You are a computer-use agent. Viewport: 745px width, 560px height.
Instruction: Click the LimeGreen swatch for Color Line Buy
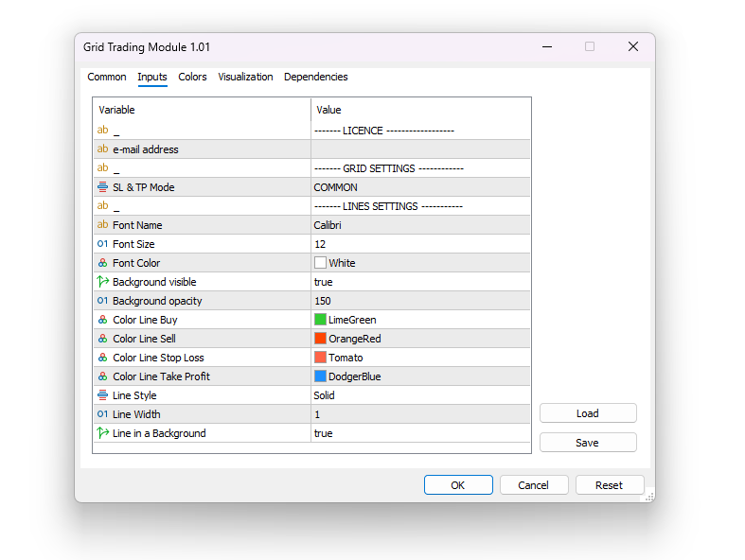coord(321,320)
